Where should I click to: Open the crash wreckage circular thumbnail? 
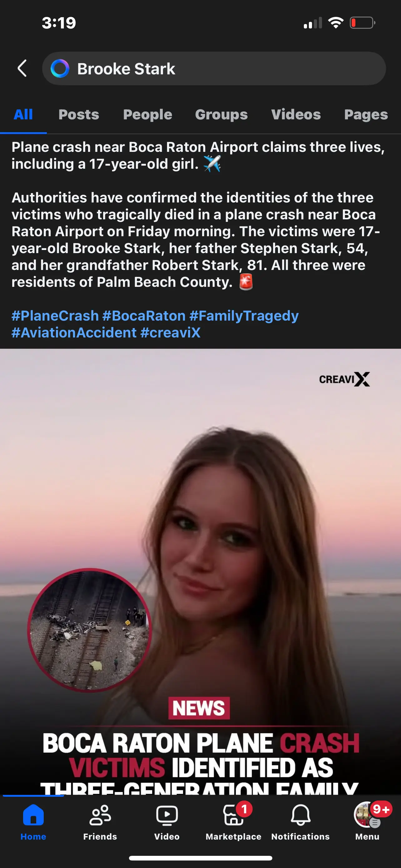(90, 630)
